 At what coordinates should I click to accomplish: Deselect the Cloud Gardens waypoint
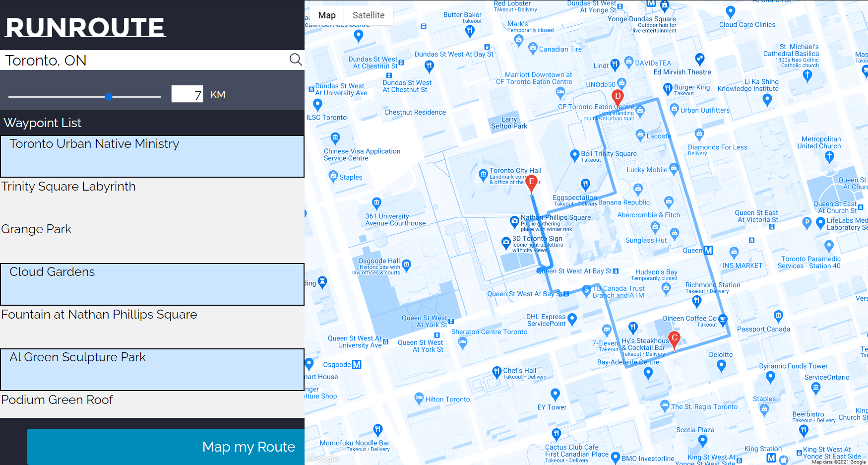tap(152, 284)
